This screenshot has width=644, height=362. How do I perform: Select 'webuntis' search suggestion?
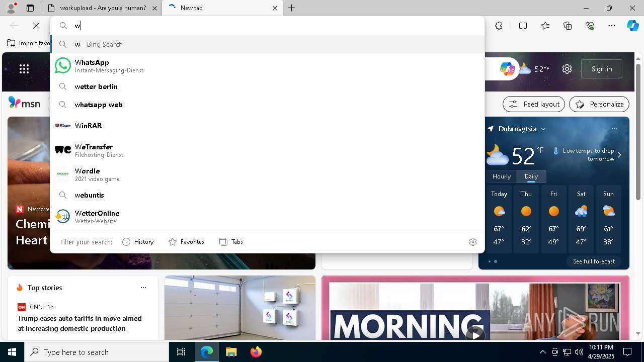tap(267, 195)
